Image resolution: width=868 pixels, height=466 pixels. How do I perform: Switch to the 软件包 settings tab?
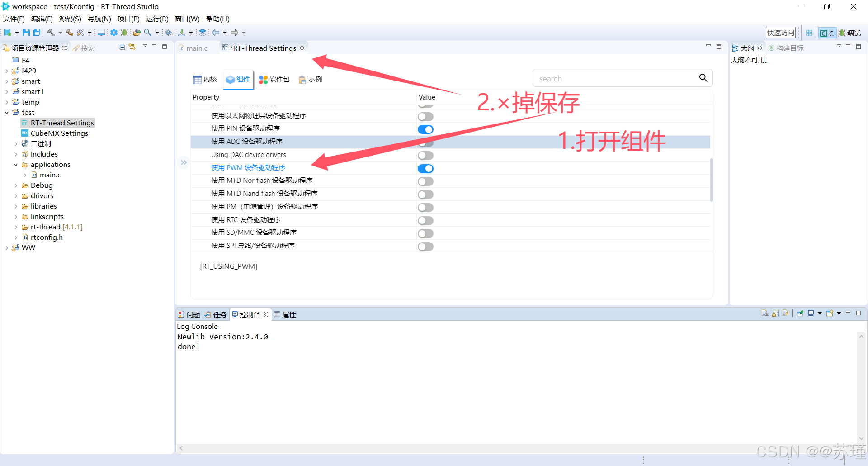click(274, 79)
